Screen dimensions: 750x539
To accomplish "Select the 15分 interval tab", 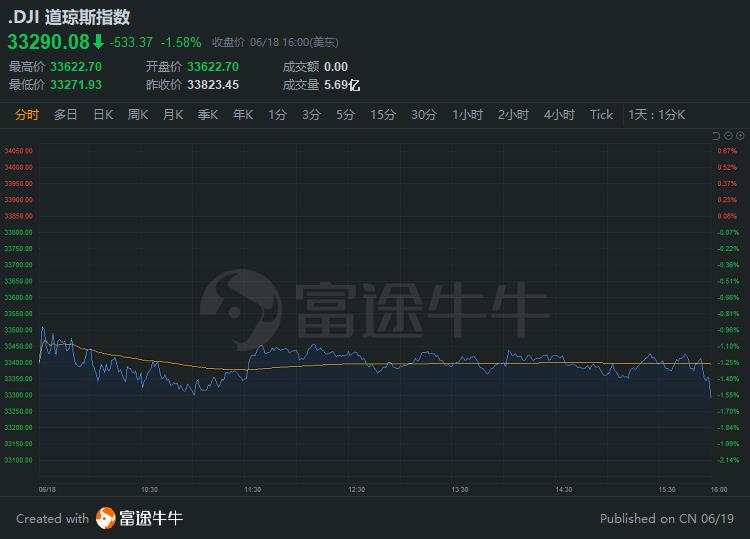I will pos(383,115).
